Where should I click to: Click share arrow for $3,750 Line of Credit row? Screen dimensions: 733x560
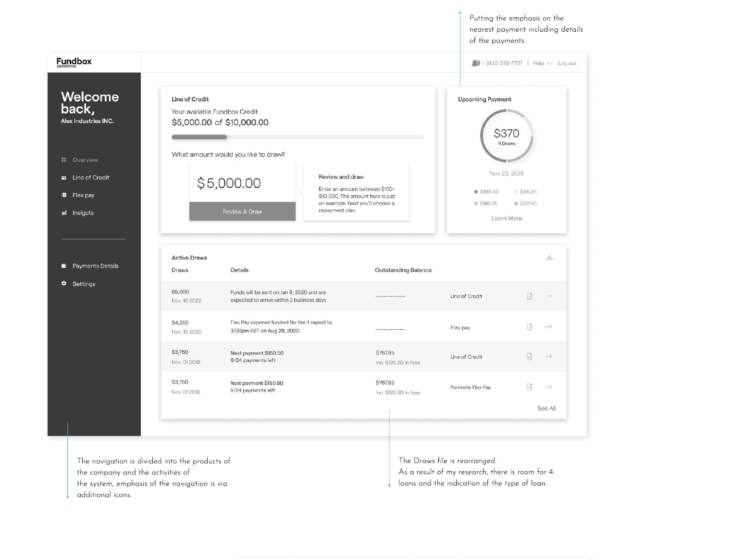pyautogui.click(x=549, y=357)
